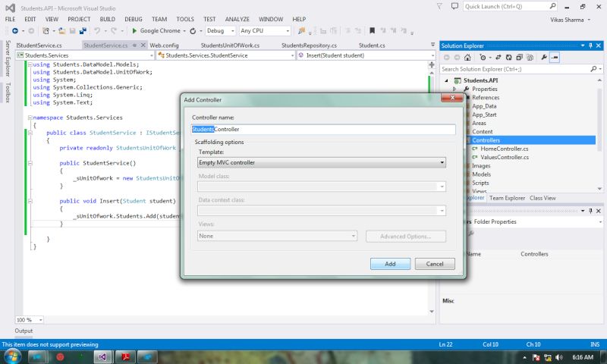Open the ANALYZE menu

tap(237, 19)
